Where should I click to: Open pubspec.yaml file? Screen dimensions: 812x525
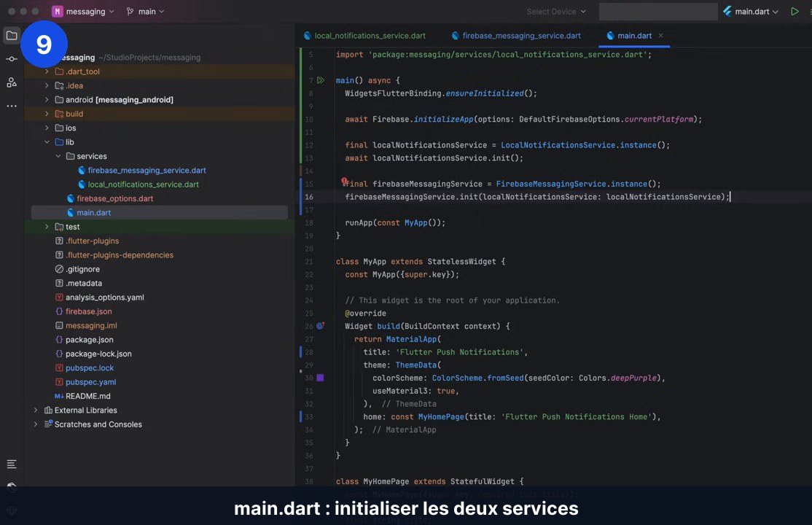click(90, 382)
